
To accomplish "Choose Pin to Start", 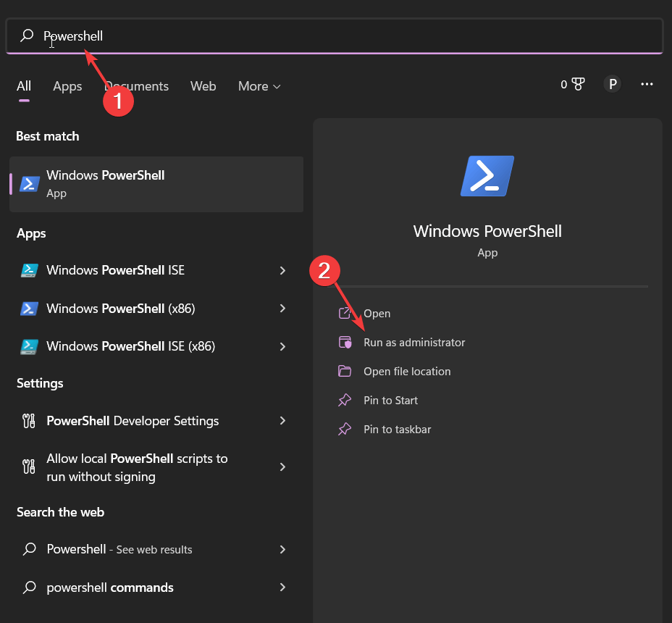I will coord(390,401).
